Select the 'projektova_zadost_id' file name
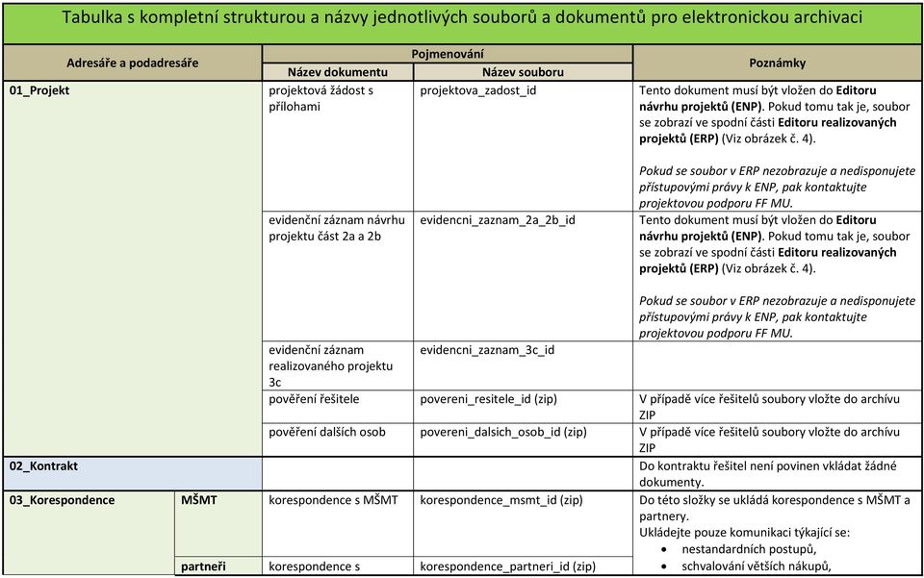924x578 pixels. [478, 90]
